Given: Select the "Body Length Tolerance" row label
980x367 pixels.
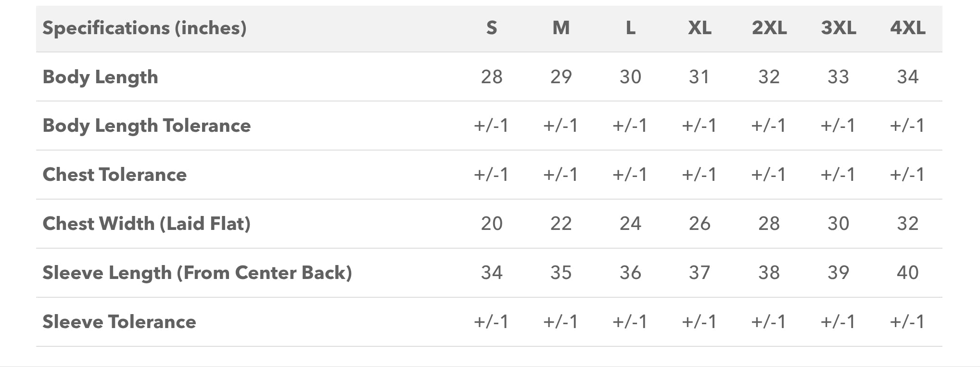Looking at the screenshot, I should tap(146, 126).
